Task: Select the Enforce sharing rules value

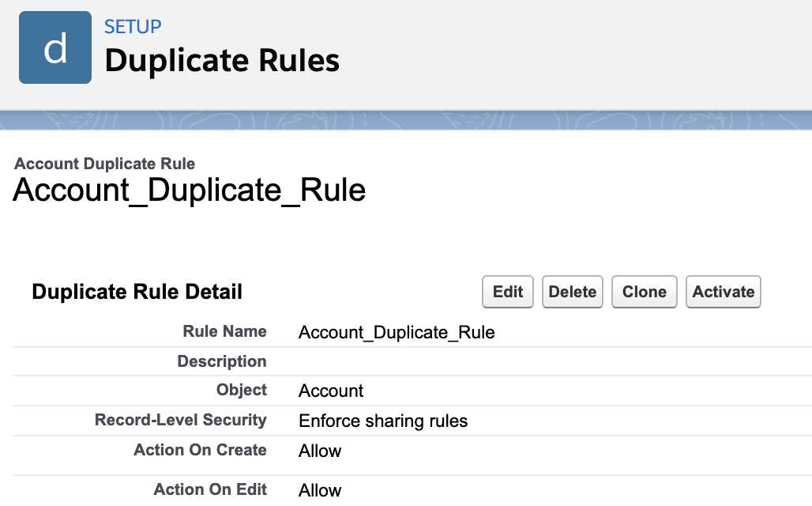Action: tap(383, 421)
